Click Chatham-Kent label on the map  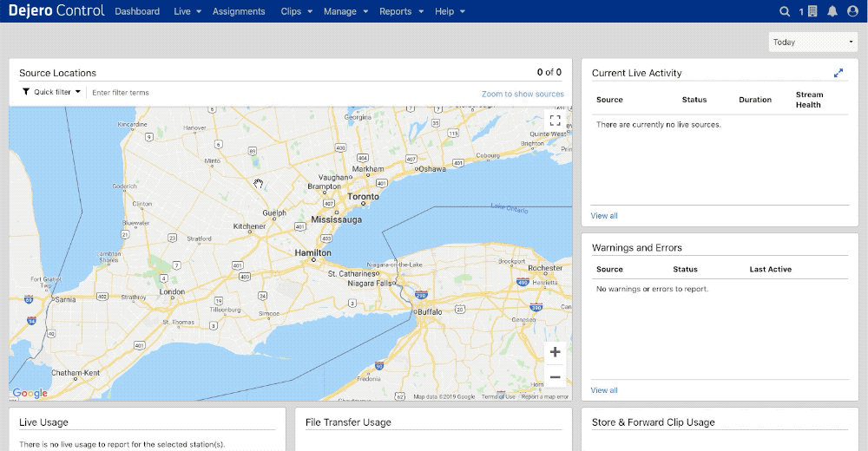[x=76, y=373]
